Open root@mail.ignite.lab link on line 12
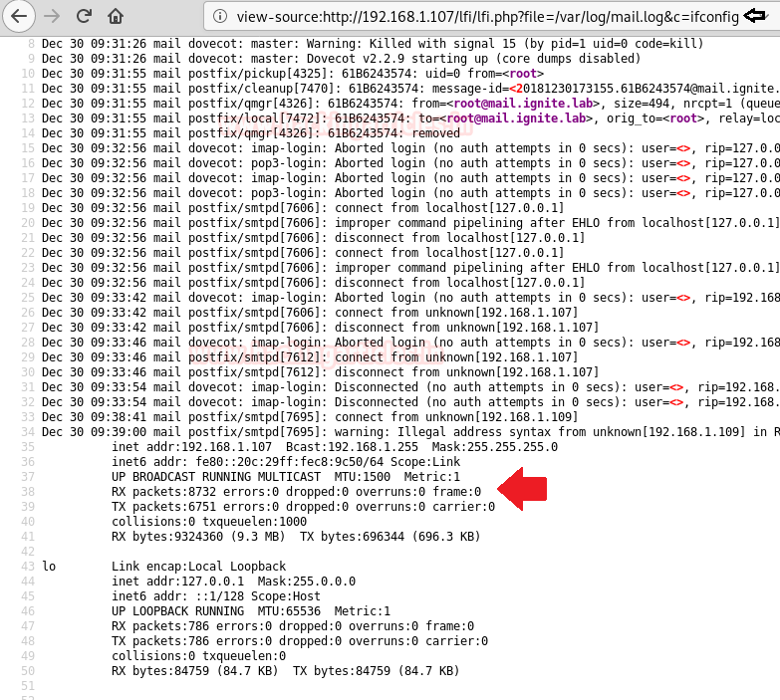This screenshot has height=700, width=780. pos(523,104)
